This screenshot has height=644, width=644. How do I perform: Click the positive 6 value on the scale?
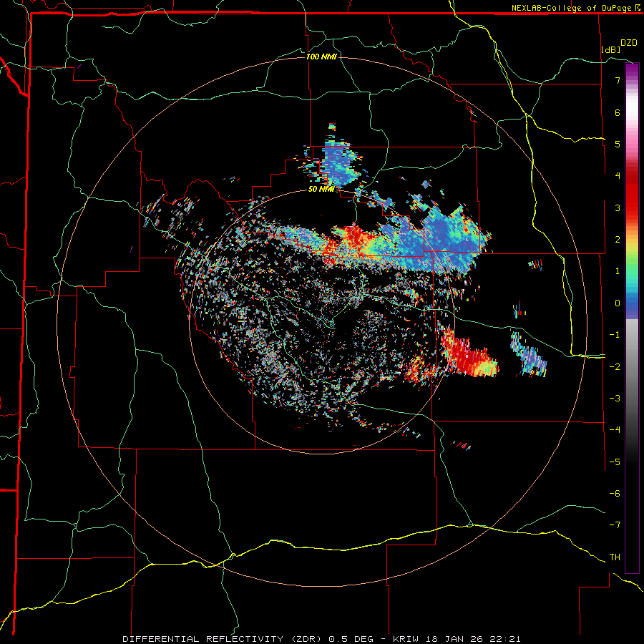(x=618, y=112)
